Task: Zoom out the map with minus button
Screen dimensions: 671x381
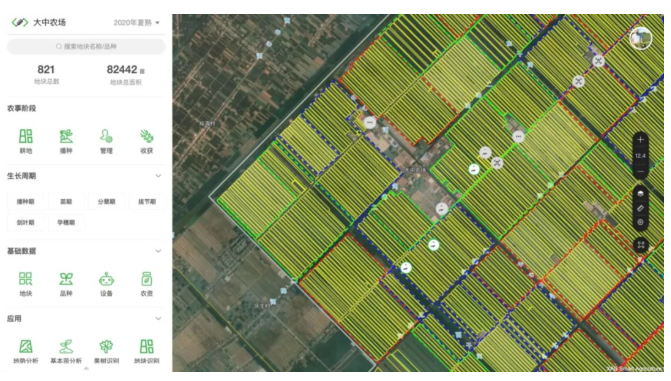Action: pyautogui.click(x=640, y=172)
